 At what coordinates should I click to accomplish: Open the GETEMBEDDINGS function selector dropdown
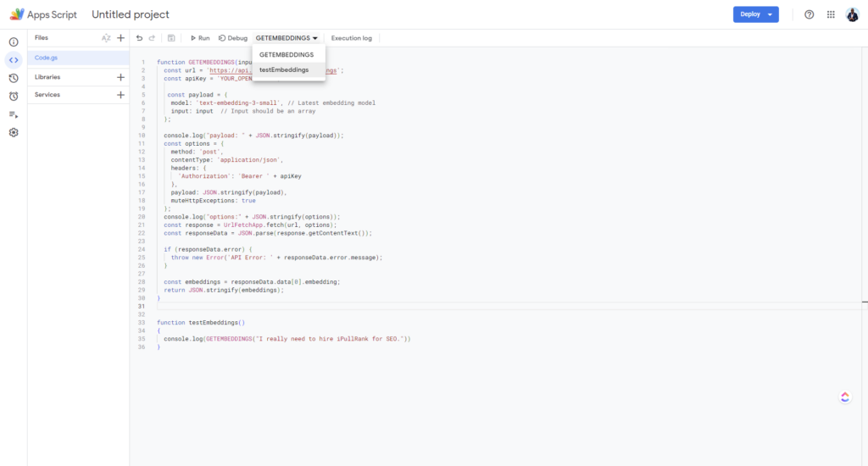pos(287,38)
